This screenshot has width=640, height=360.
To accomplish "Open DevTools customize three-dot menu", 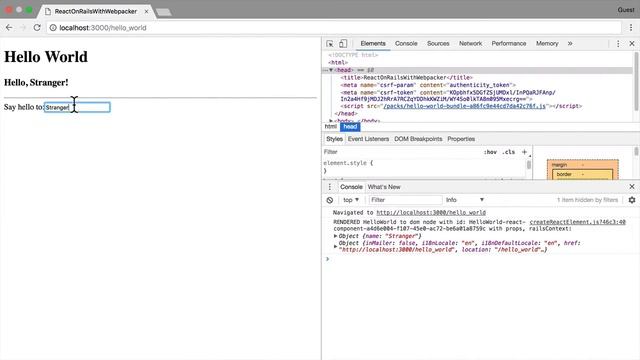I will pos(618,43).
